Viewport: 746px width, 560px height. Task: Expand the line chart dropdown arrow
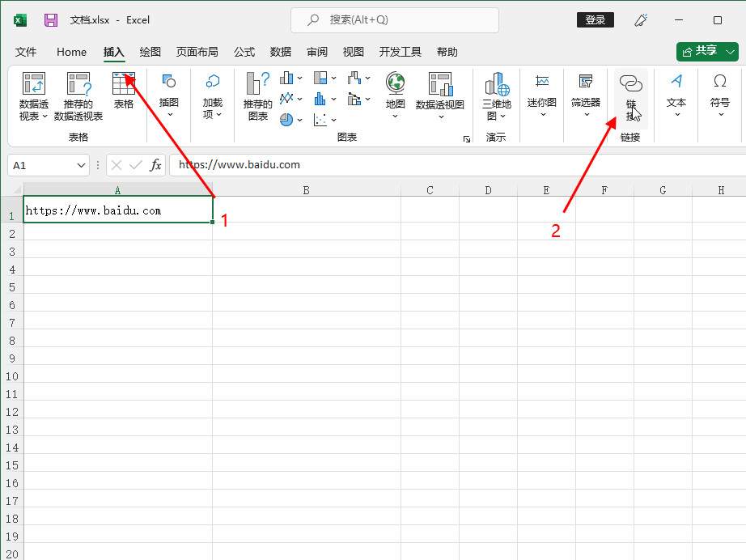pyautogui.click(x=299, y=99)
